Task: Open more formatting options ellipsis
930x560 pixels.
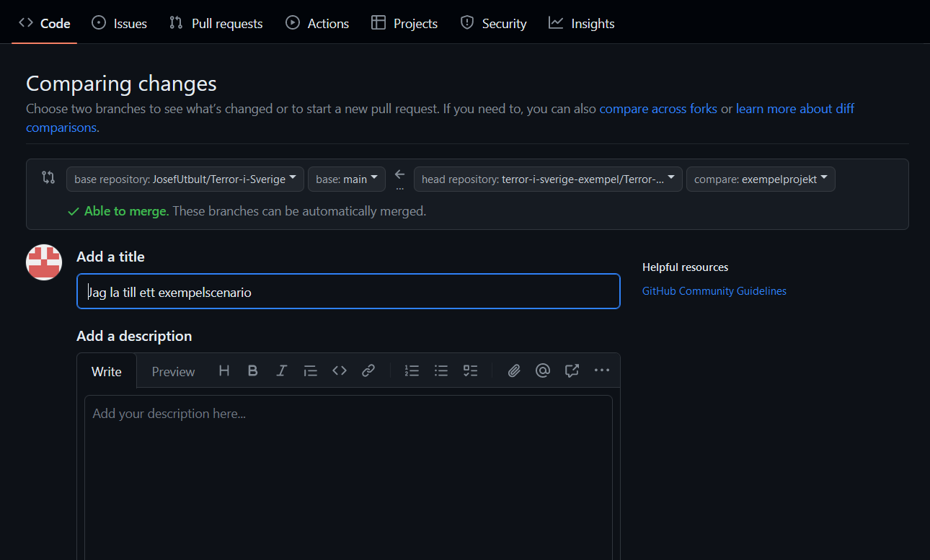Action: pos(602,370)
